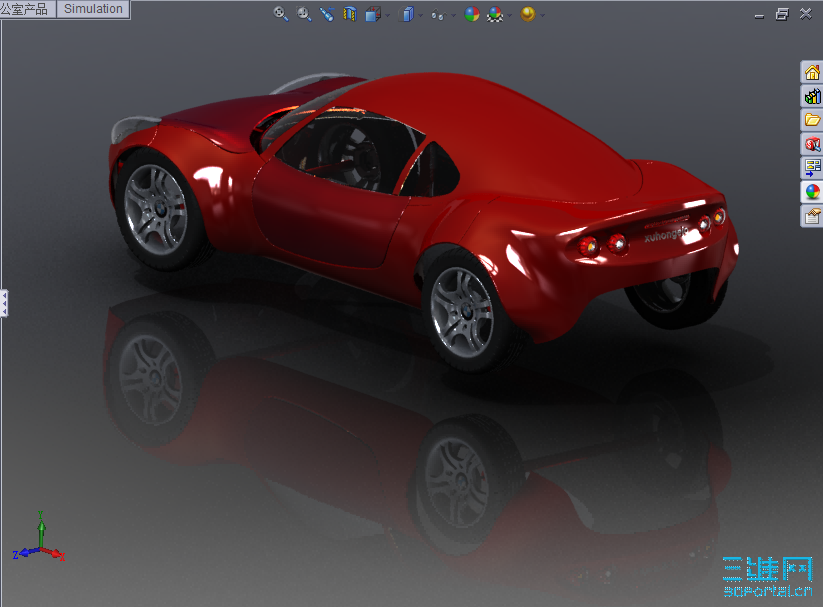Activate the Section View tool

(350, 14)
